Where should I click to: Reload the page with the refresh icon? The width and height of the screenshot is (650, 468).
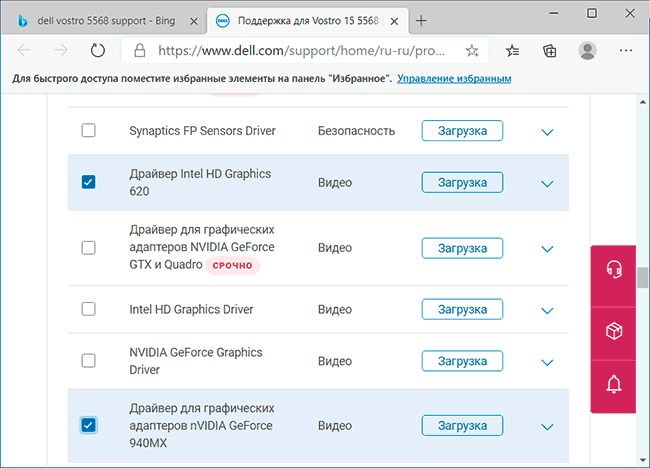click(98, 51)
